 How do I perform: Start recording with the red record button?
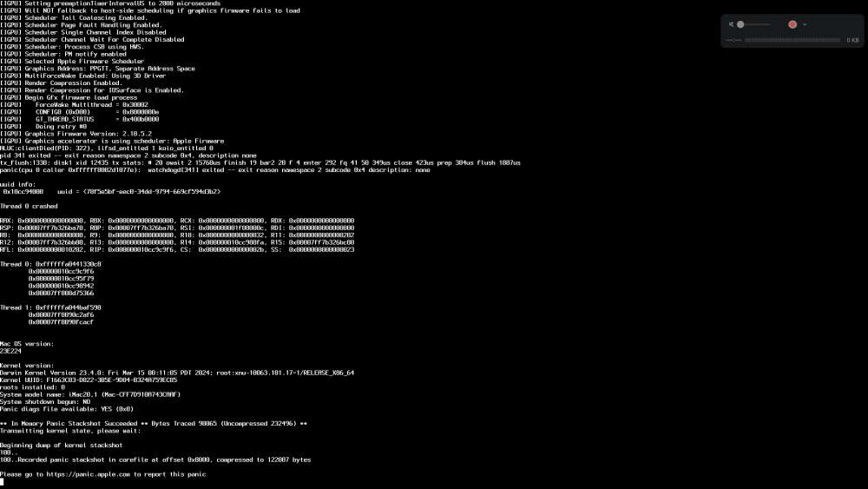[792, 24]
